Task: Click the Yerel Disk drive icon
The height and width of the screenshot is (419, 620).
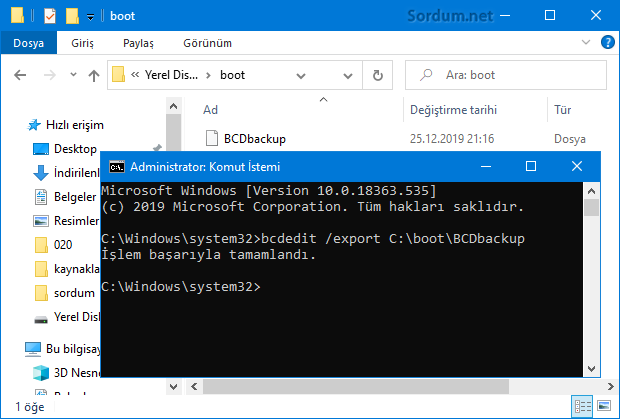Action: tap(41, 319)
